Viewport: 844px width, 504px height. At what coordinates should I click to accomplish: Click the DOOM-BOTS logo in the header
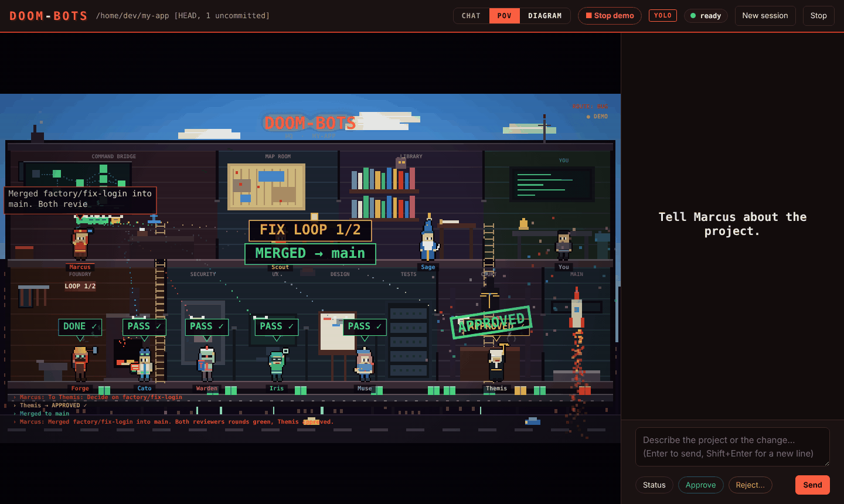click(x=49, y=16)
